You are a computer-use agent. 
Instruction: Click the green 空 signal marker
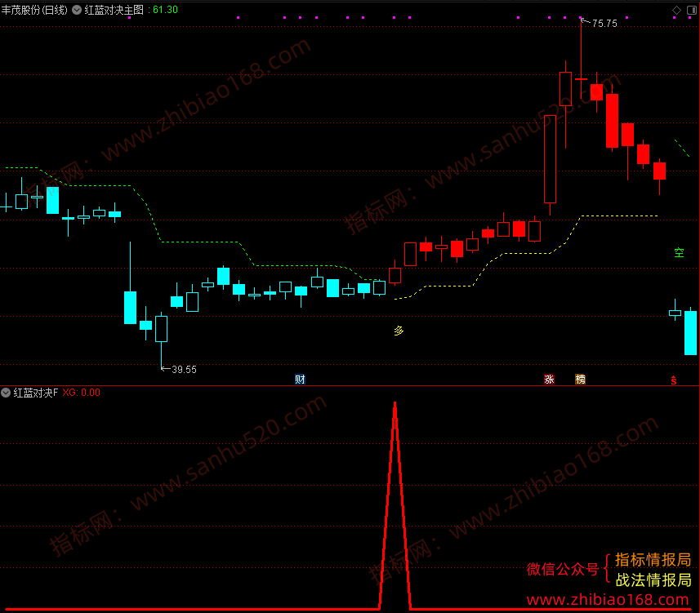(x=679, y=253)
